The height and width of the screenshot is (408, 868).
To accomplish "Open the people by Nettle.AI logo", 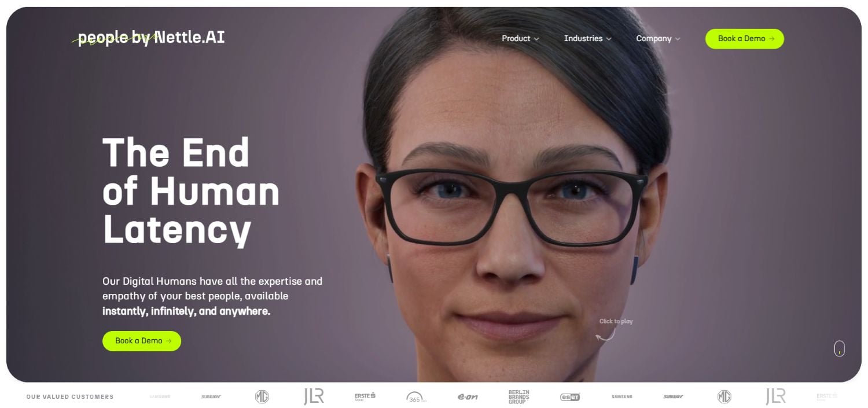I will (x=148, y=38).
